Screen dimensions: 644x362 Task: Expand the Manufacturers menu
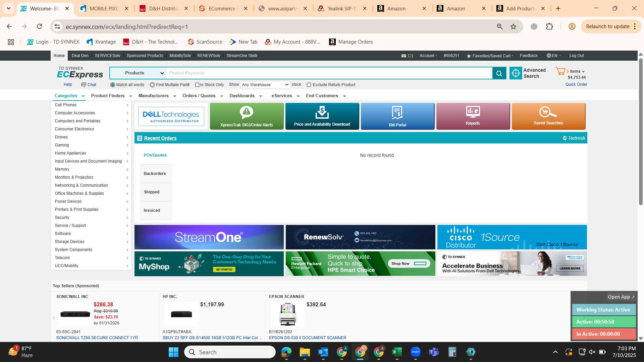tap(157, 96)
